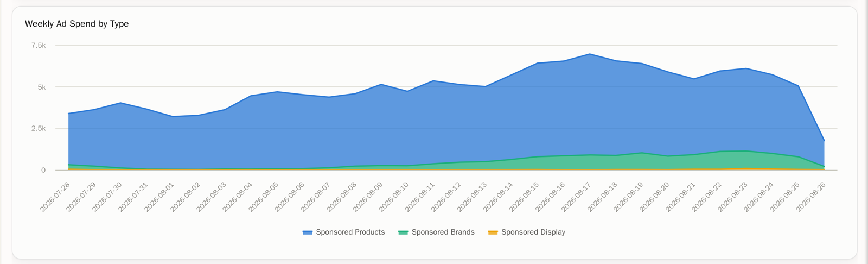Click the 2026-08-18 date label
The height and width of the screenshot is (264, 868).
coord(602,197)
